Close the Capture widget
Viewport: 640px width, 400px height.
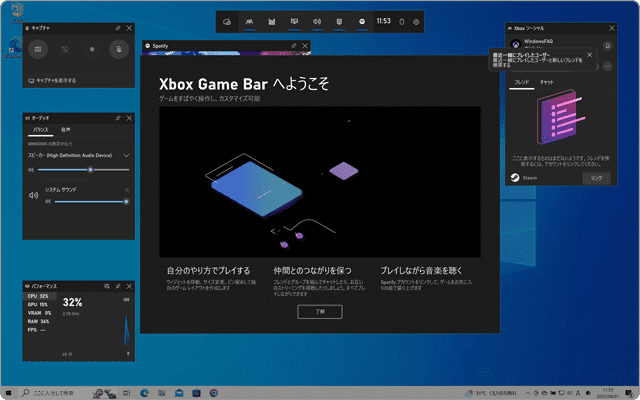pyautogui.click(x=129, y=28)
